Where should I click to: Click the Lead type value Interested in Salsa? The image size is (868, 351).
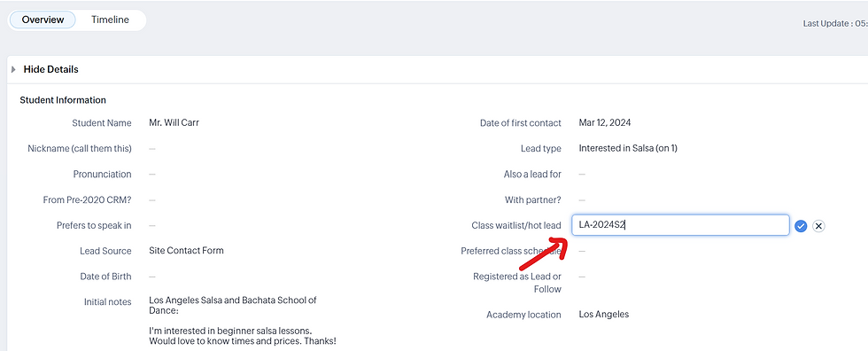coord(628,148)
